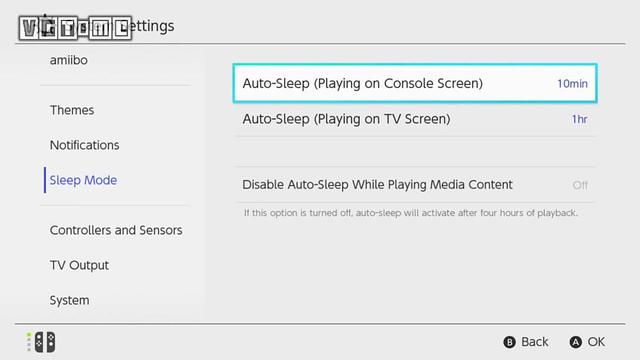Viewport: 640px width, 360px height.
Task: Toggle Disable Auto-Sleep While Playing Media Content
Action: [415, 185]
